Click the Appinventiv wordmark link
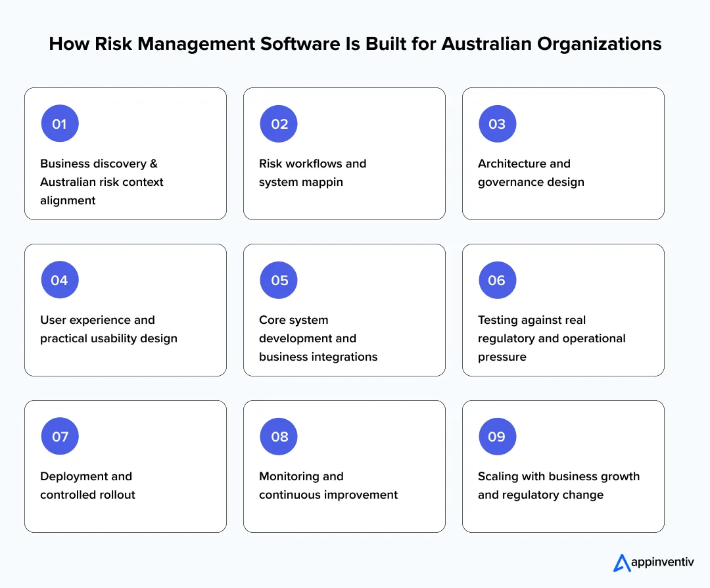This screenshot has height=588, width=710. tap(661, 562)
